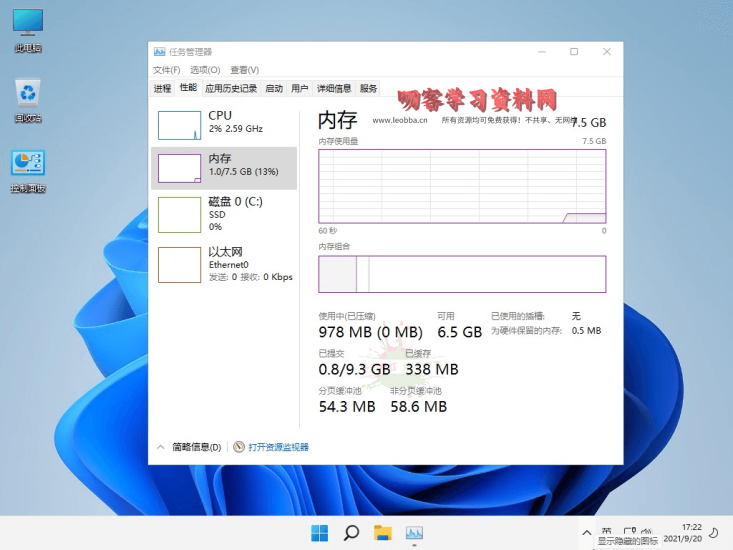Screen dimensions: 733x550
Task: Switch to the 用户 tab
Action: tap(299, 88)
